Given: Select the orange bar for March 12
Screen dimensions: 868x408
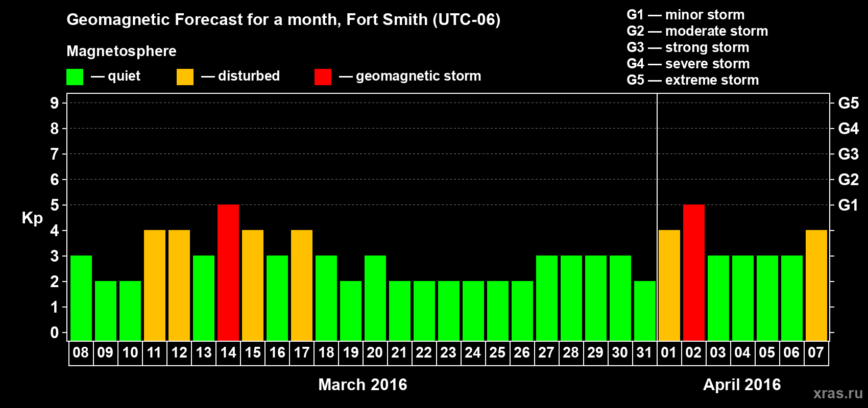Looking at the screenshot, I should point(179,285).
